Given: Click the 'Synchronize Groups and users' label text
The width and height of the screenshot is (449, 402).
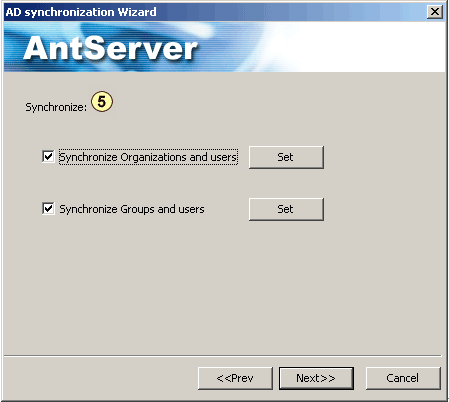Looking at the screenshot, I should (x=132, y=209).
